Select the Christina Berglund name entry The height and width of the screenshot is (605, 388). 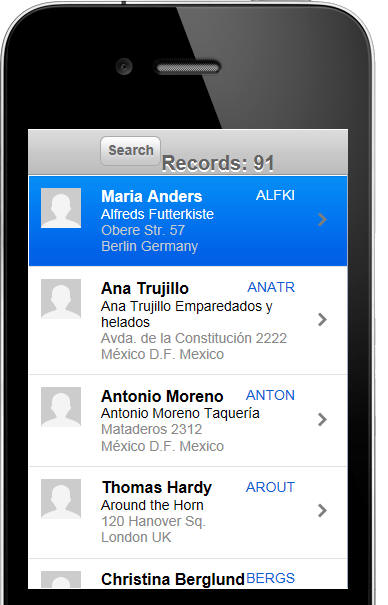pyautogui.click(x=173, y=580)
